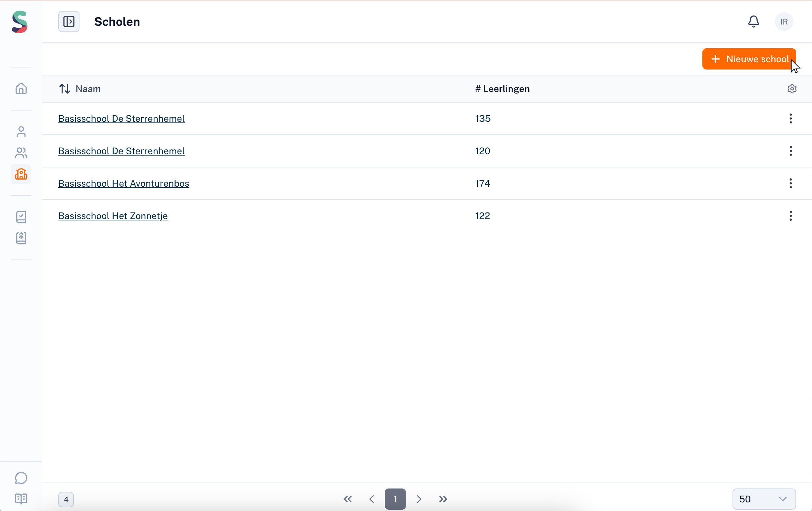Select page 1 in pagination

[x=395, y=499]
